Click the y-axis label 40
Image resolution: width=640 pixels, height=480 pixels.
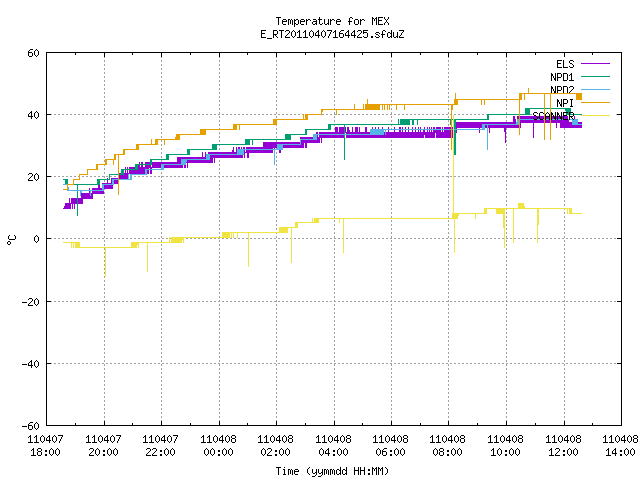pos(33,115)
